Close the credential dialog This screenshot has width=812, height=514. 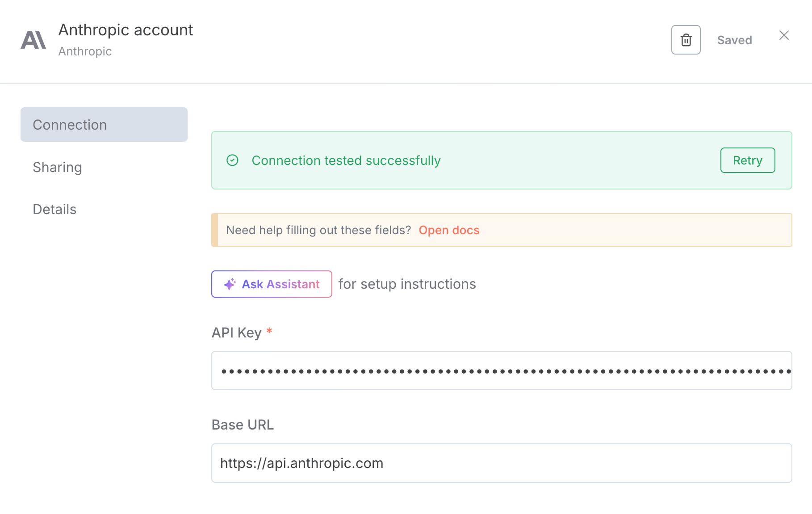(x=784, y=35)
